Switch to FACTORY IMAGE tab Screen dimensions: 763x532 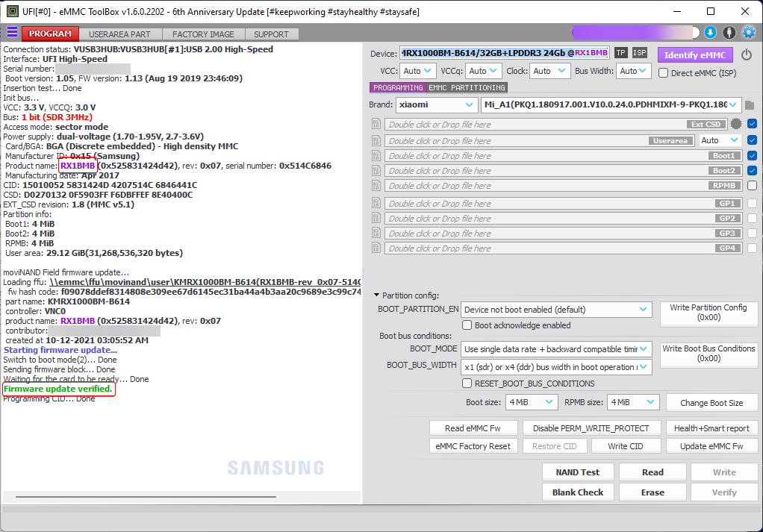(203, 34)
